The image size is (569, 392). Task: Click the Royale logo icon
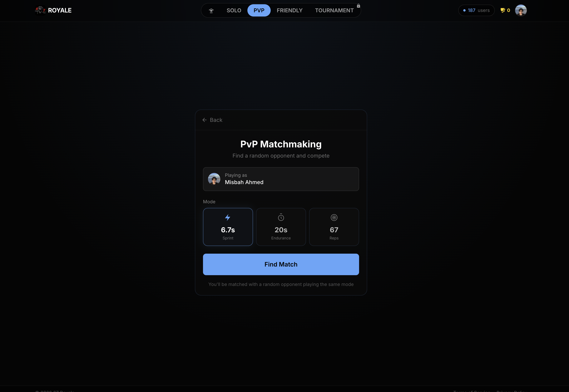coord(40,10)
